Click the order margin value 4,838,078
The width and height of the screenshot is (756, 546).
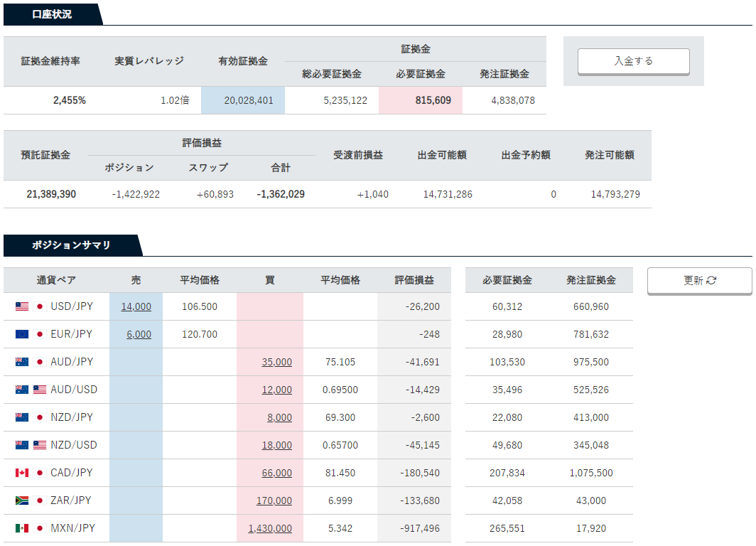[513, 100]
